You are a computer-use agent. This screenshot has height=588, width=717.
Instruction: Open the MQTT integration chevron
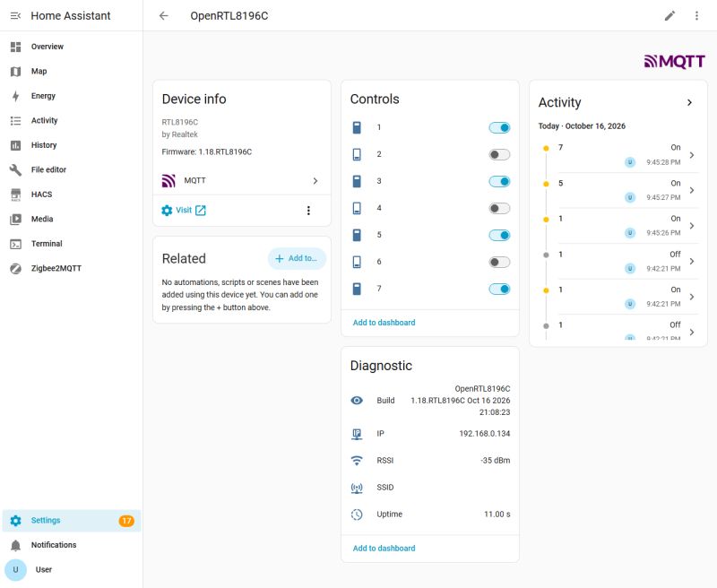[x=315, y=180]
